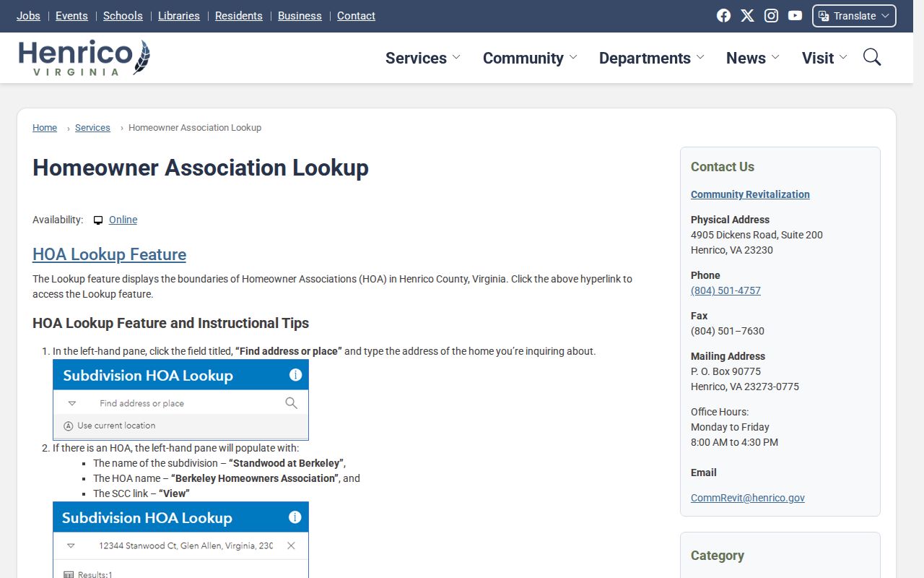The height and width of the screenshot is (578, 924).
Task: Go to Home breadcrumb link
Action: click(45, 128)
